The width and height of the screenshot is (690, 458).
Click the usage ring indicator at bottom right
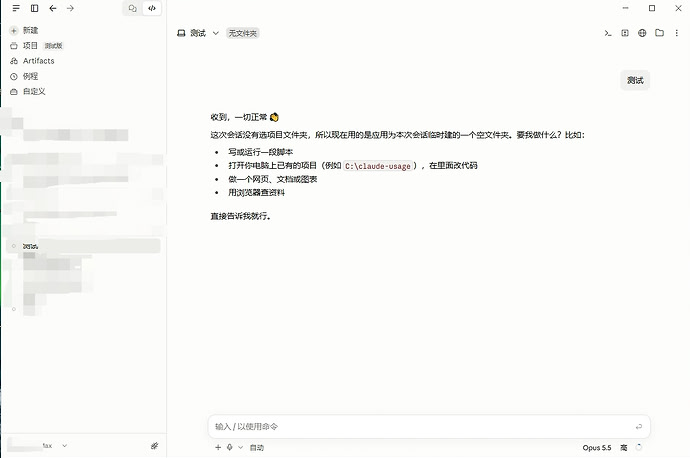[639, 447]
